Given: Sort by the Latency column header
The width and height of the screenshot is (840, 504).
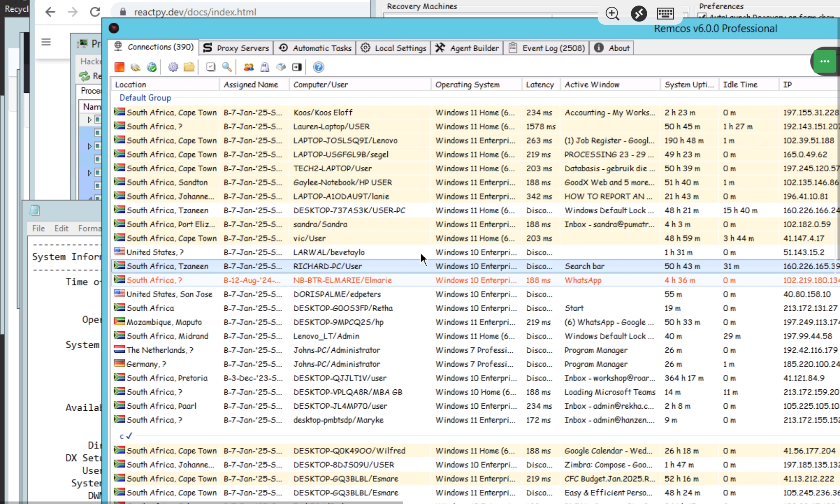Looking at the screenshot, I should click(539, 84).
